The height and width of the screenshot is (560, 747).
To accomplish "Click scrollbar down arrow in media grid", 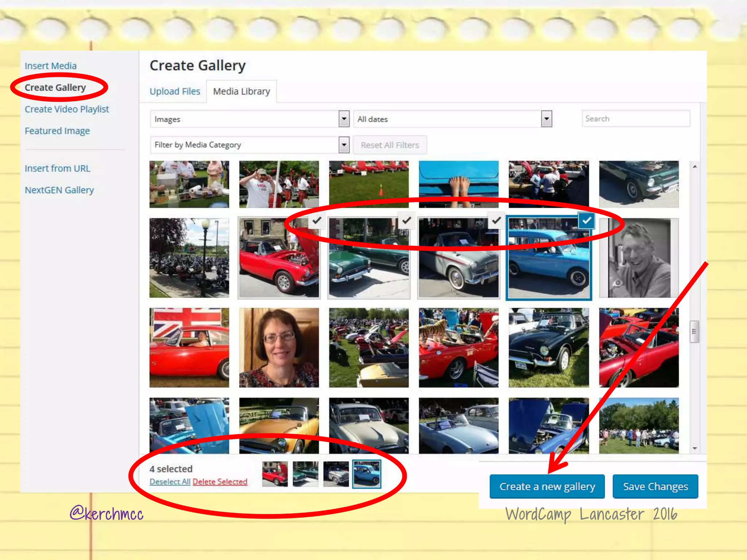I will coord(694,448).
